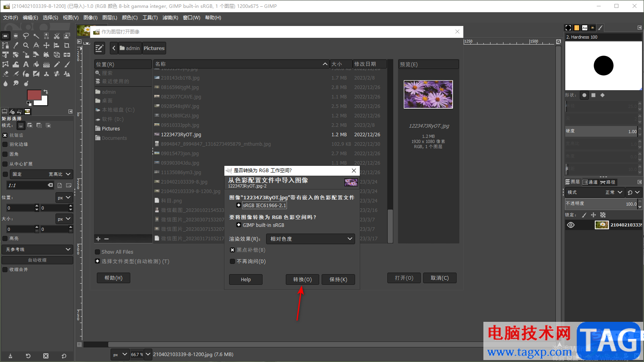The height and width of the screenshot is (362, 644).
Task: Click the foreground color swatch
Action: (34, 95)
